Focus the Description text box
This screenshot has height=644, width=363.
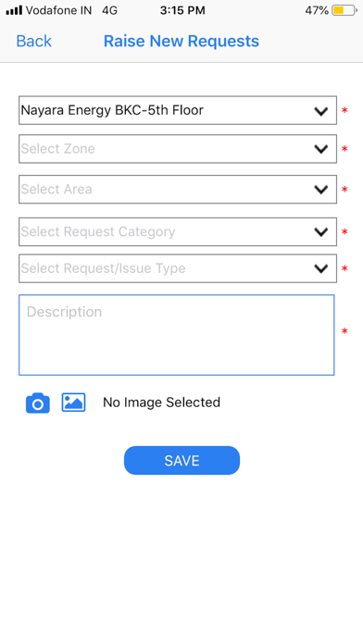point(176,335)
